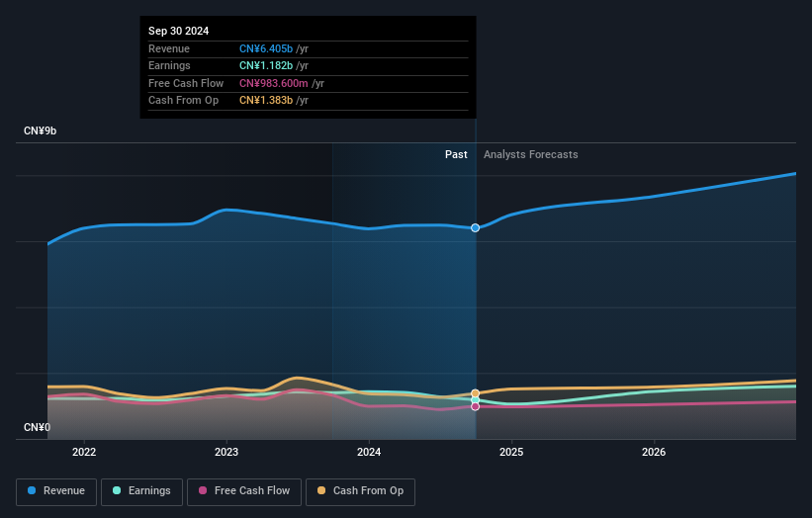Toggle the Cash From Op legend series
The height and width of the screenshot is (518, 812).
coord(360,491)
